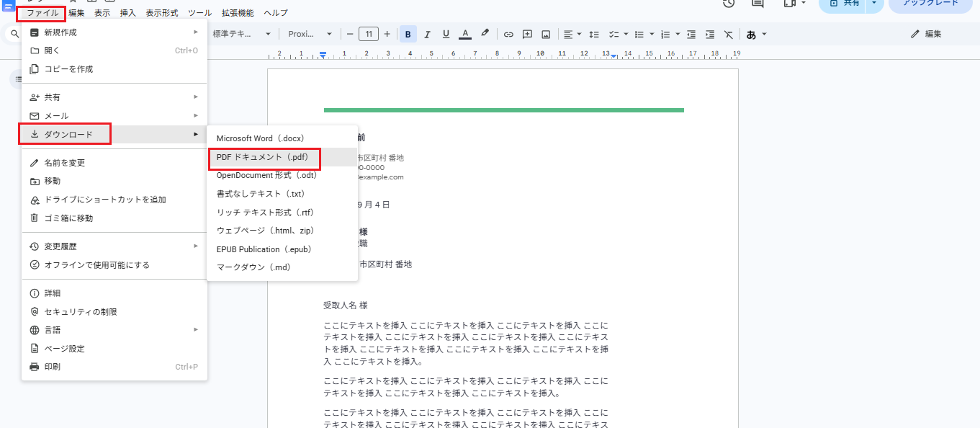Viewport: 980px width, 428px height.
Task: Expand the 言語 submenu
Action: [114, 330]
